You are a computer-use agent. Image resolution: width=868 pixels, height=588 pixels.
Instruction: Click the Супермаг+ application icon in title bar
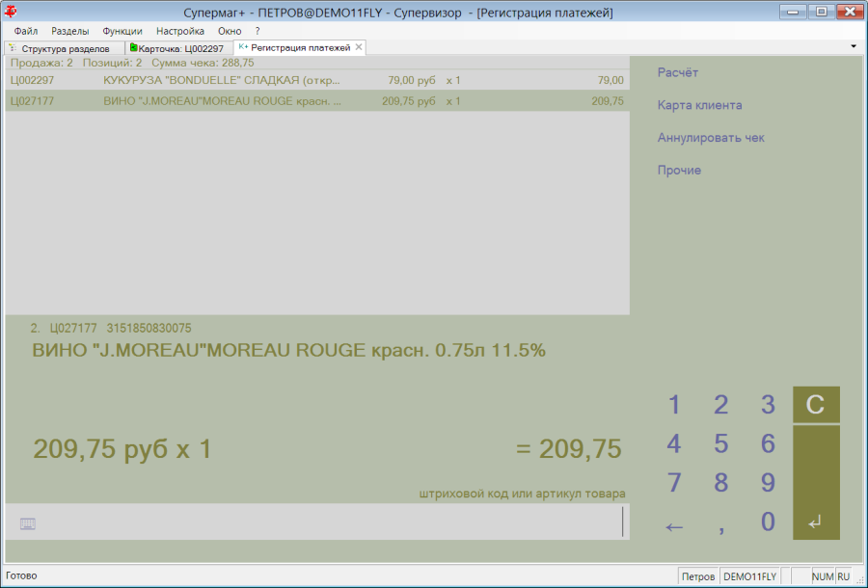point(10,12)
